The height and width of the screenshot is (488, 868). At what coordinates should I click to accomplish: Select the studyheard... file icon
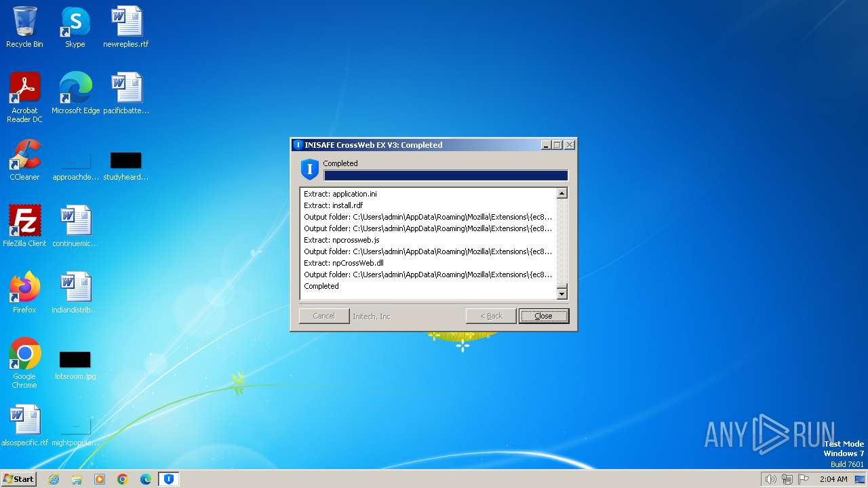(126, 166)
